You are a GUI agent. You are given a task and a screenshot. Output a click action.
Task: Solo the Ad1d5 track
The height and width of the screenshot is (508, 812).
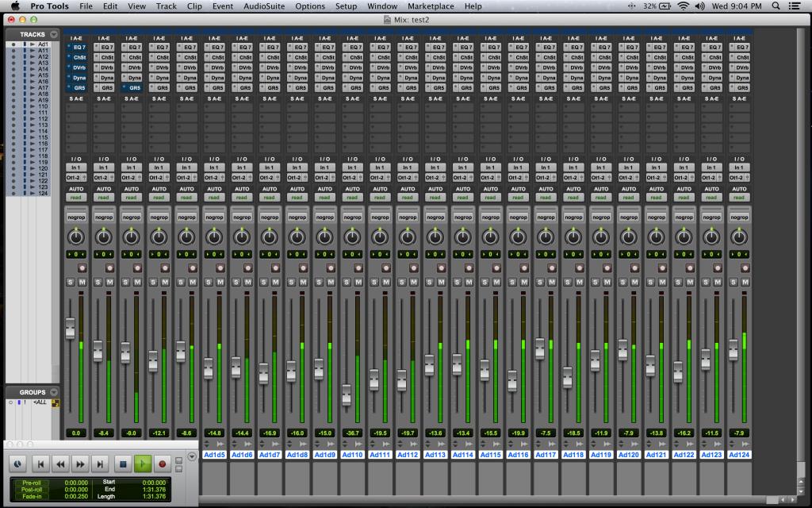208,282
